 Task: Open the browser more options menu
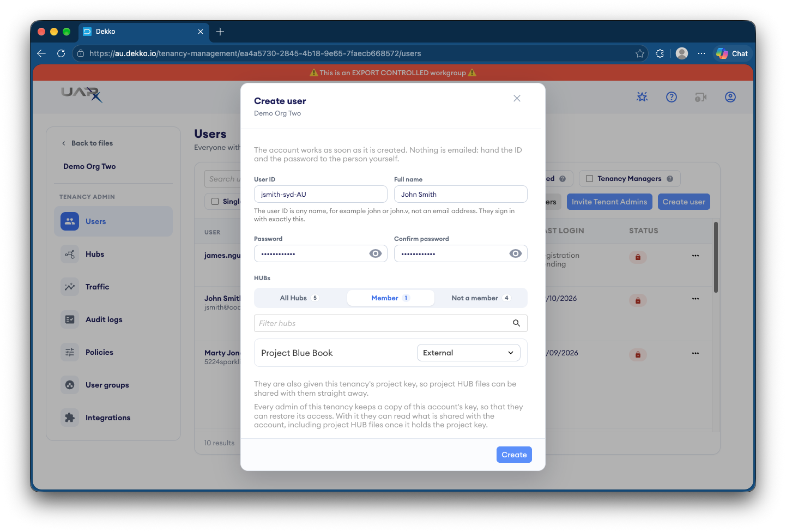coord(702,53)
